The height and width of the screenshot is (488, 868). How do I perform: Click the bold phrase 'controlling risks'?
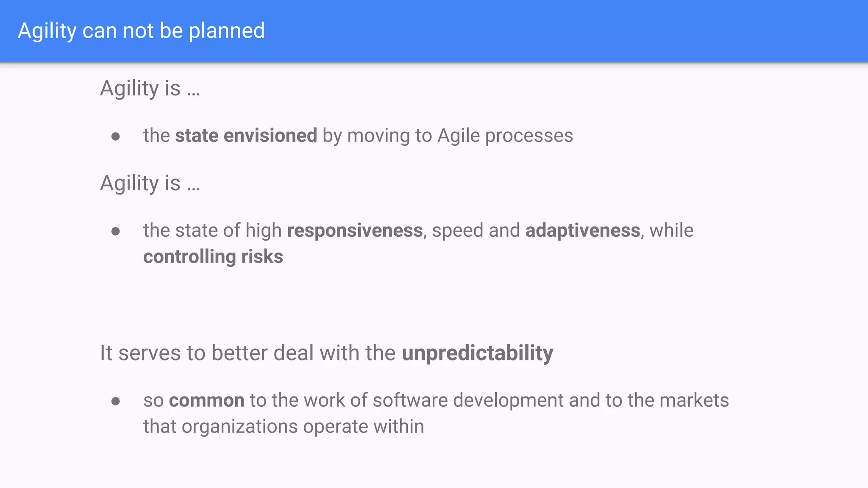[213, 257]
